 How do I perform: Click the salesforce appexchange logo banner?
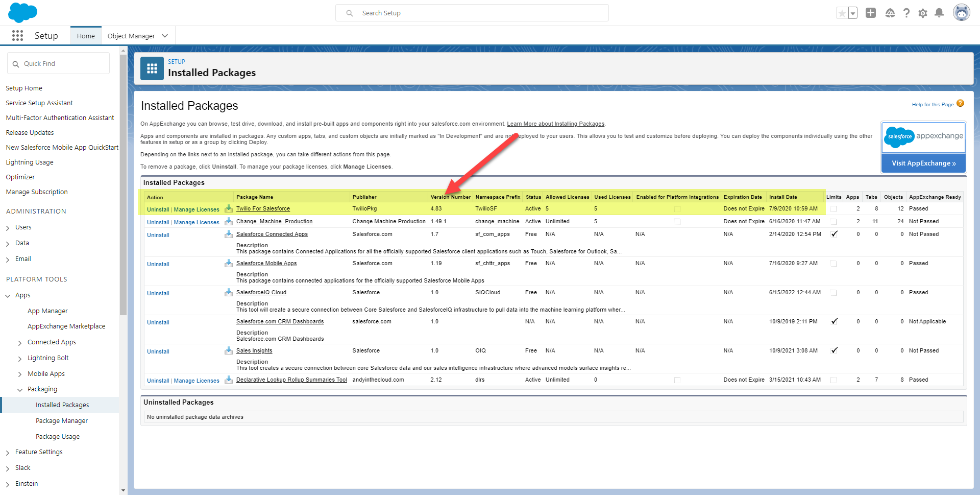click(x=923, y=136)
